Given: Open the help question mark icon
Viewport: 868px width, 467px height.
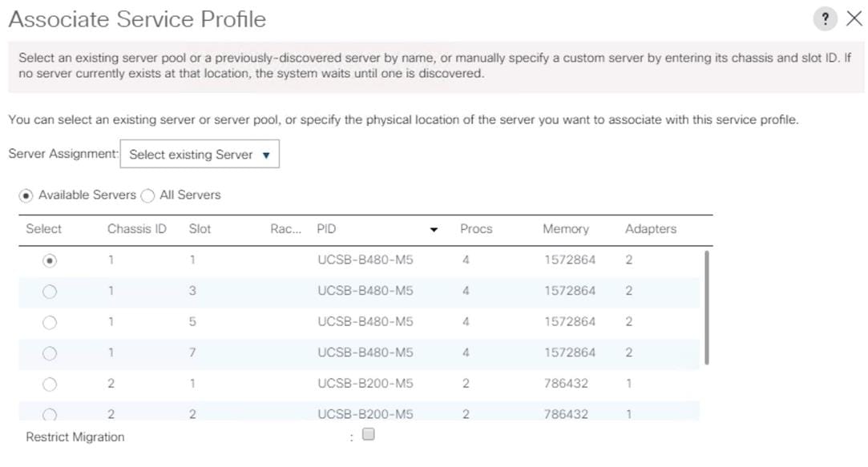Looking at the screenshot, I should click(x=825, y=19).
